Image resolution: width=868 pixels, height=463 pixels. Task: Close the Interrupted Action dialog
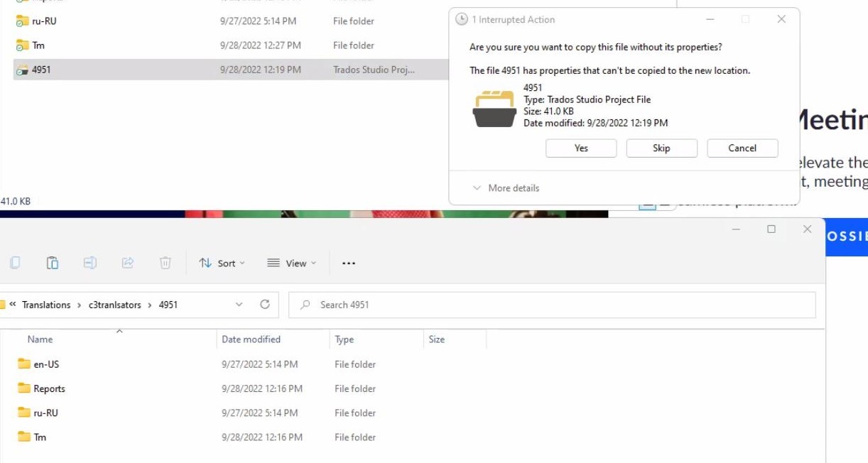[781, 19]
